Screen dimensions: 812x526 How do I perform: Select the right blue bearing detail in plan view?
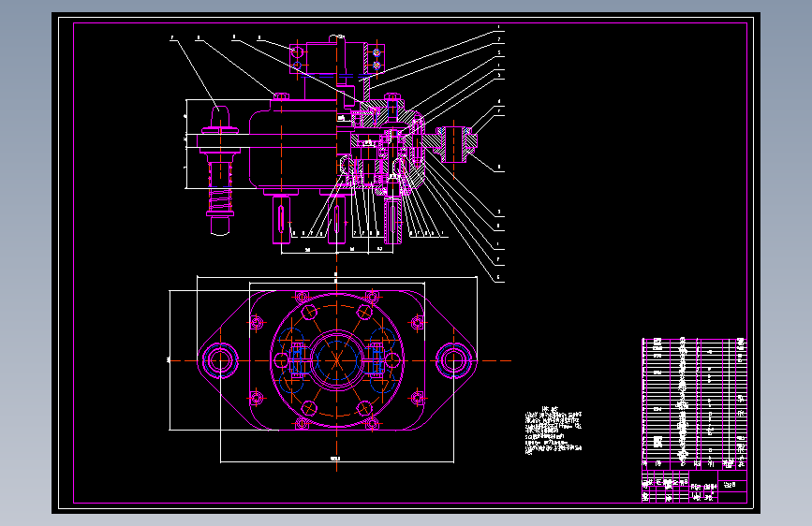pyautogui.click(x=376, y=359)
